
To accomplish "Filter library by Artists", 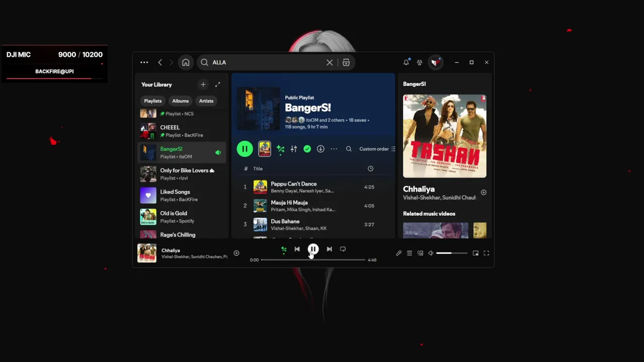I will tap(206, 101).
